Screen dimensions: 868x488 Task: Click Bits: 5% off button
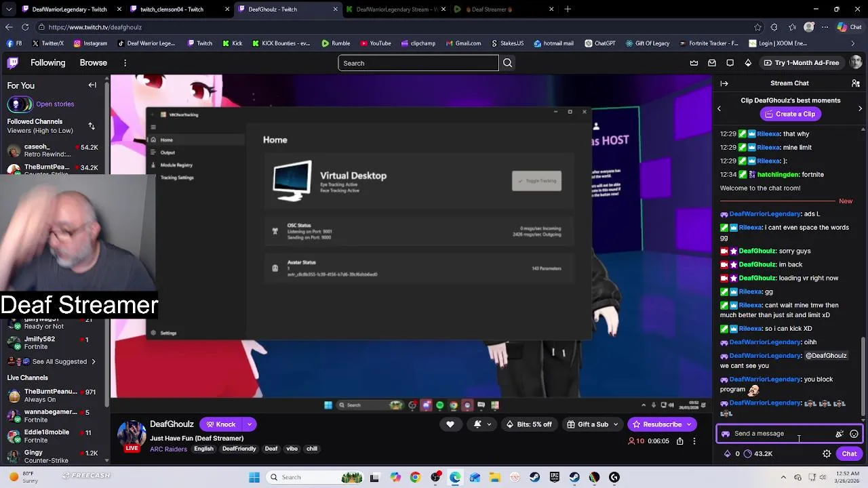click(x=529, y=425)
